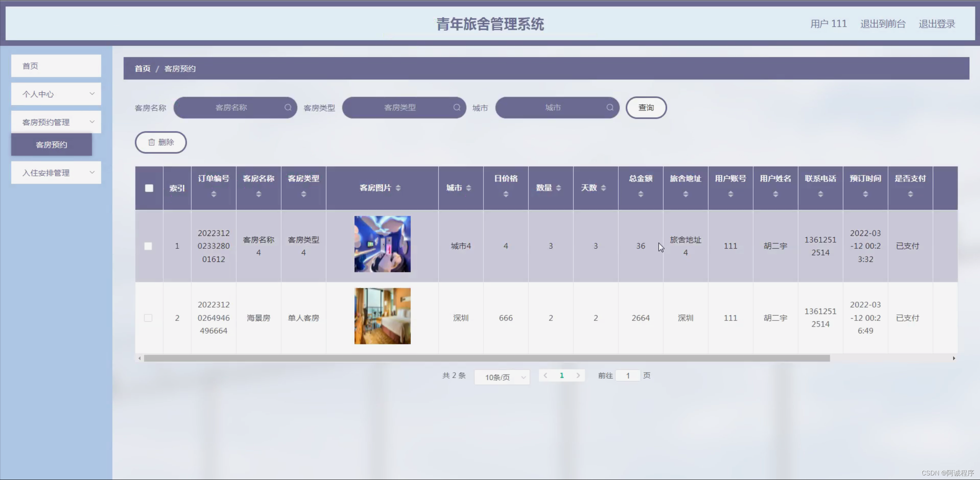Click search icon in 客房名称 field
Viewport: 980px width, 480px height.
pos(288,107)
